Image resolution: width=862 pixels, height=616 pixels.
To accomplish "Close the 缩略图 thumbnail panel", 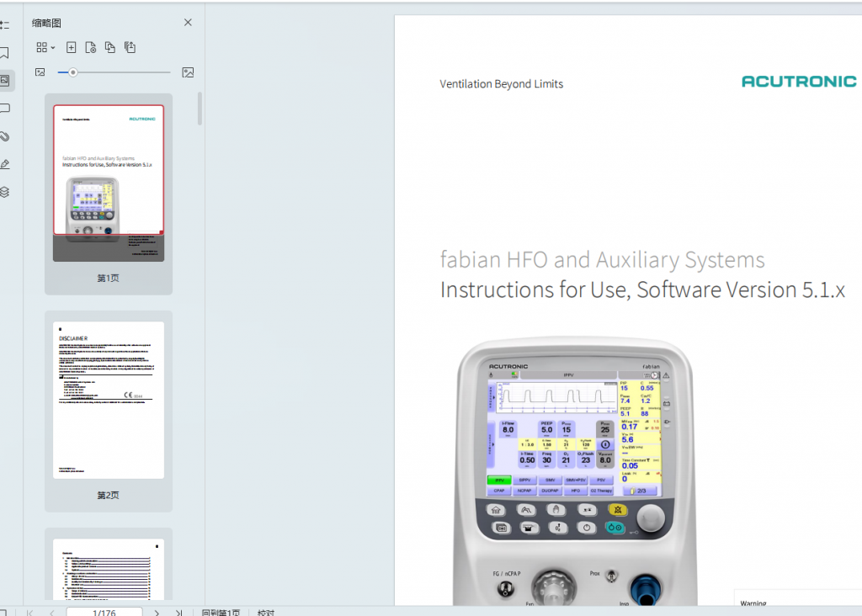I will pyautogui.click(x=188, y=23).
